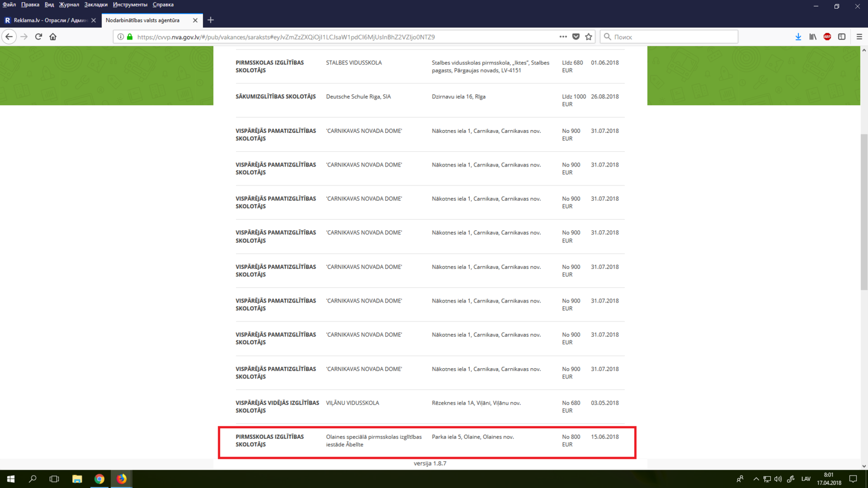This screenshot has width=868, height=488.
Task: Open the Olaines speciālā pirmsskolas vacancy row
Action: [x=373, y=440]
